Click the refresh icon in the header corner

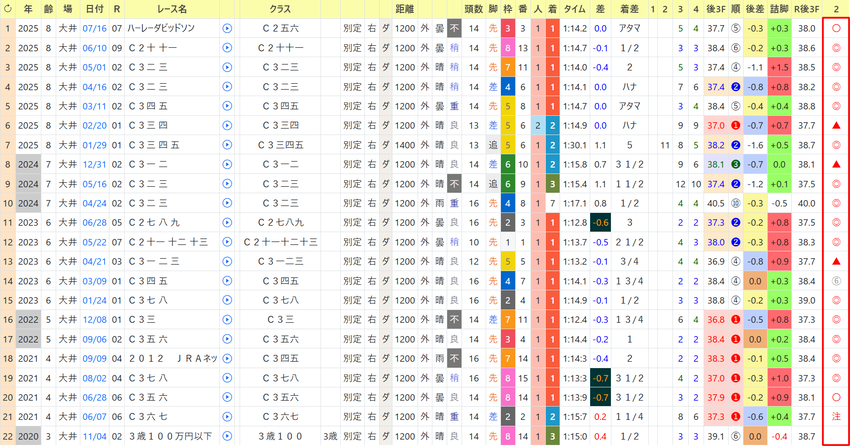point(8,9)
